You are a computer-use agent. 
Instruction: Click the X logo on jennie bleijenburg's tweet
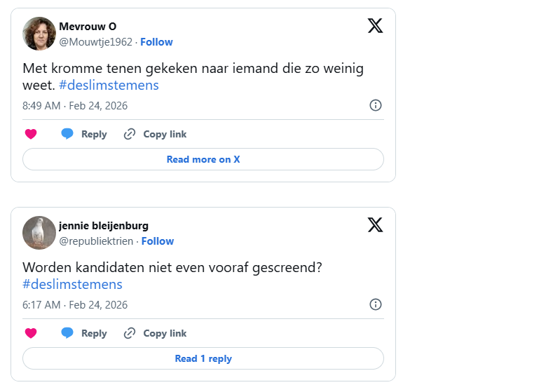pos(376,225)
